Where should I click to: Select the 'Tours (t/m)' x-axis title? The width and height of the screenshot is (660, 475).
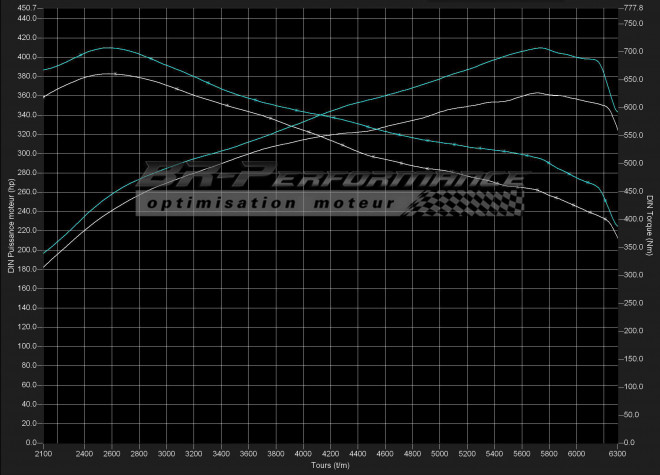tap(330, 465)
